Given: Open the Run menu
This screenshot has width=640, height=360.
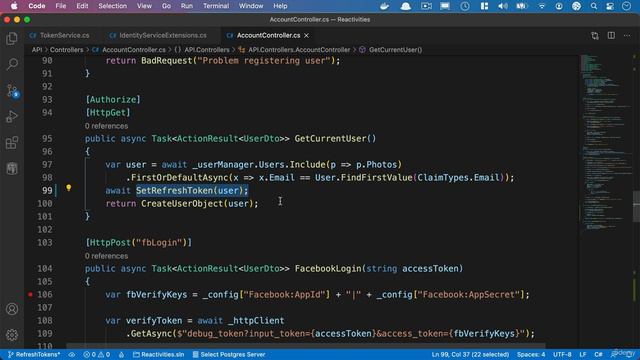Looking at the screenshot, I should click(187, 6).
